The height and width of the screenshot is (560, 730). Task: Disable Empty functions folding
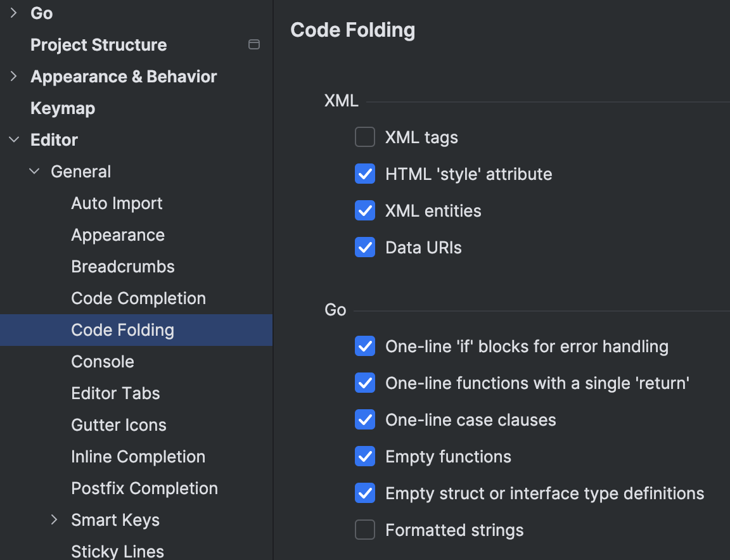click(365, 457)
